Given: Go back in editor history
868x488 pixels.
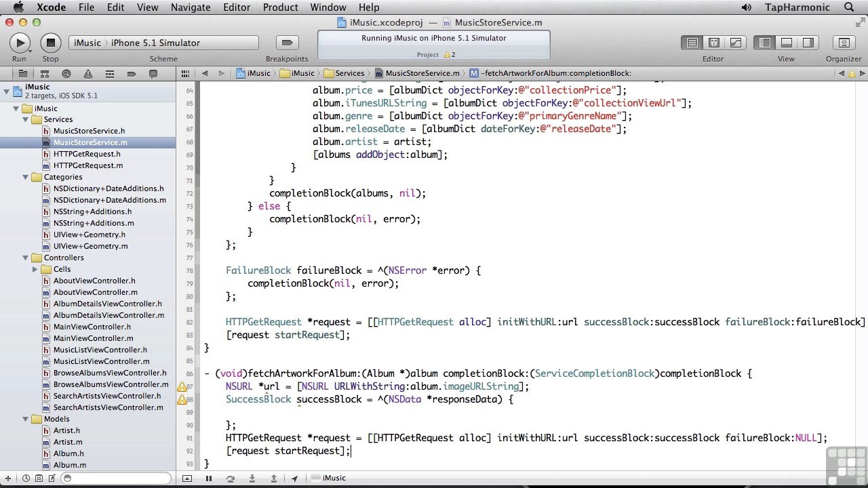Looking at the screenshot, I should 204,73.
